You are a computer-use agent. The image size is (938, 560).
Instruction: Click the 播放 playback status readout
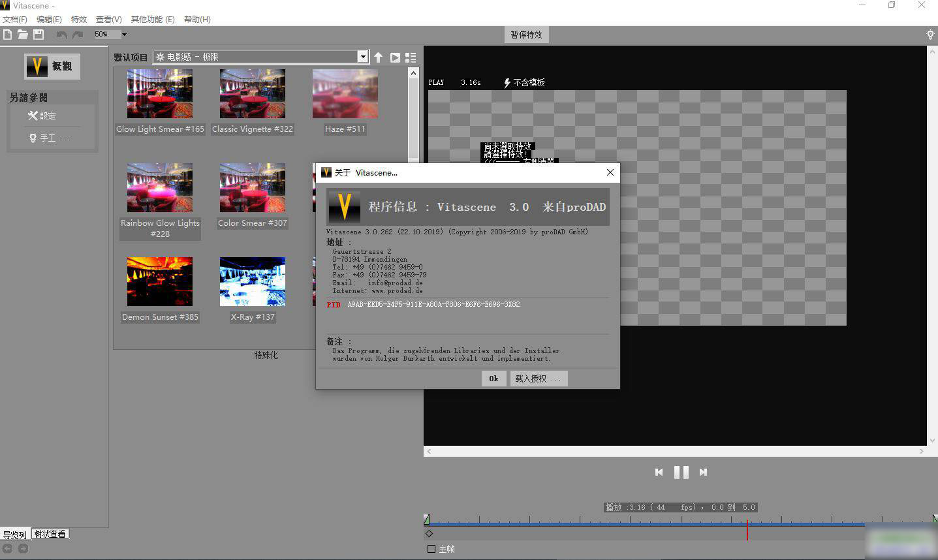click(680, 507)
